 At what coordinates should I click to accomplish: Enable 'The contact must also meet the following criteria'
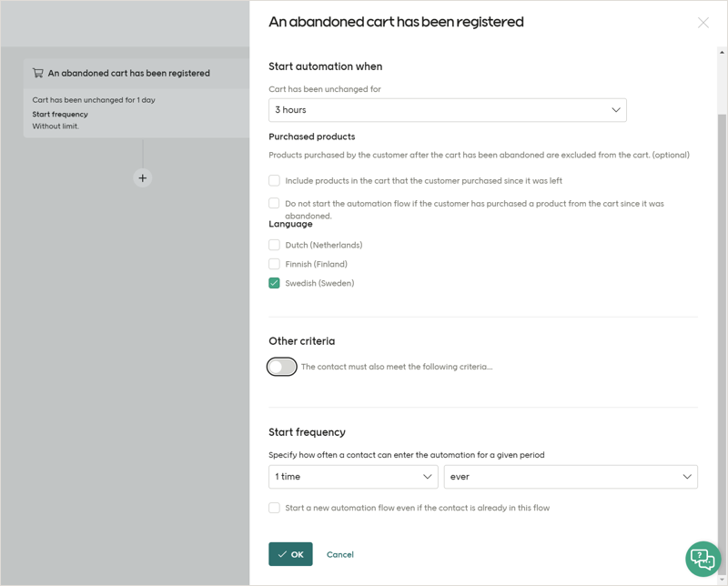tap(283, 366)
